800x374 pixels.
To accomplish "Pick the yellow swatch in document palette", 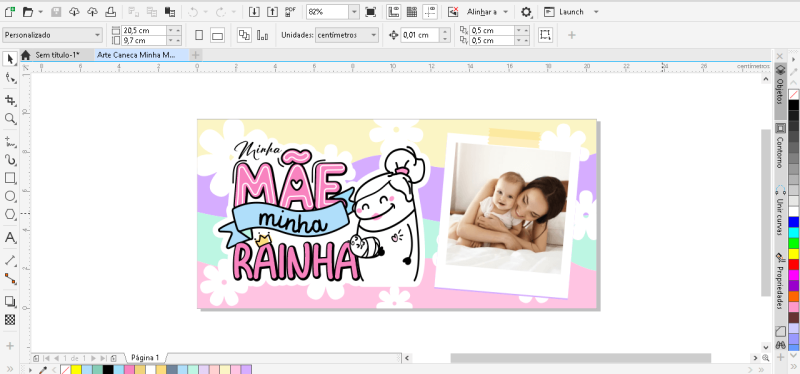I will point(76,369).
